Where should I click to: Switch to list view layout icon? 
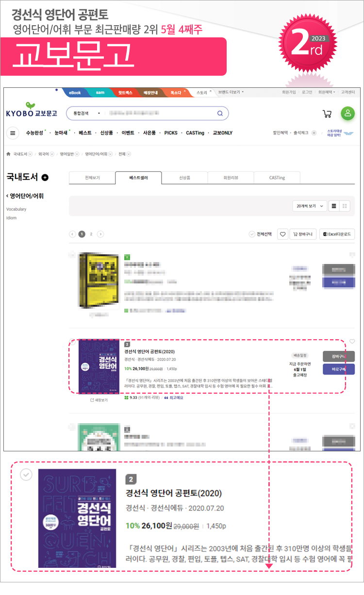334,206
